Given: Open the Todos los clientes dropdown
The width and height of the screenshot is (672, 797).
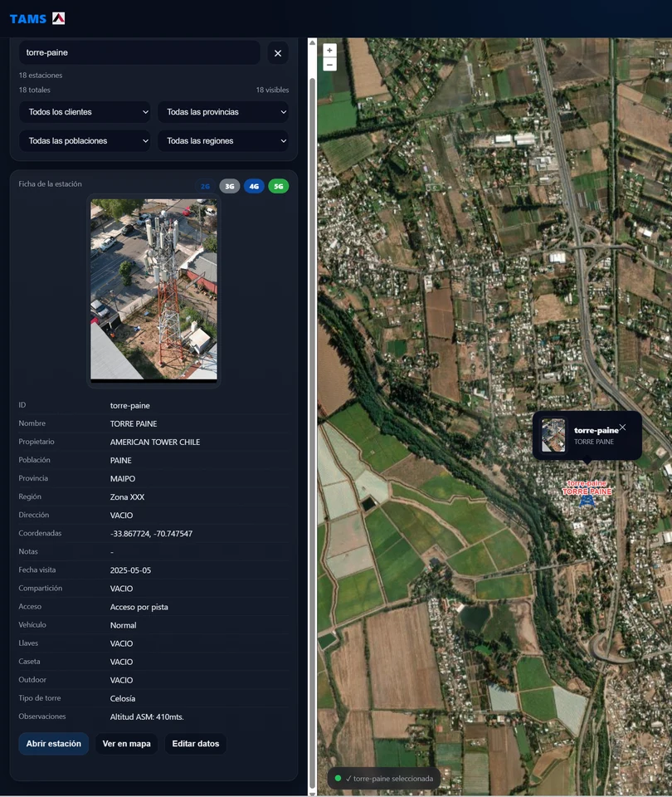Looking at the screenshot, I should [x=85, y=112].
